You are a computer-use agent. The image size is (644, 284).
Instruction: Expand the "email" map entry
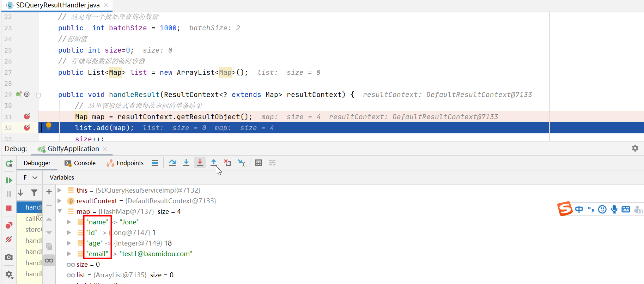click(69, 254)
